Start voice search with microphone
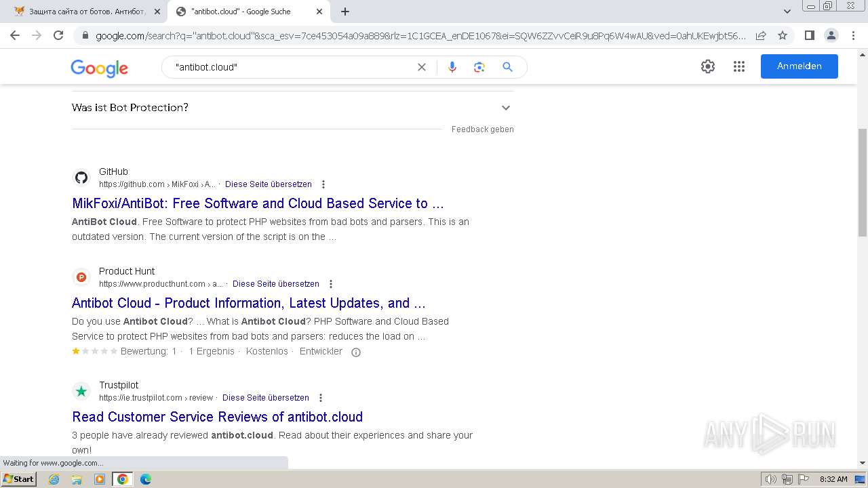868x488 pixels. [x=452, y=67]
